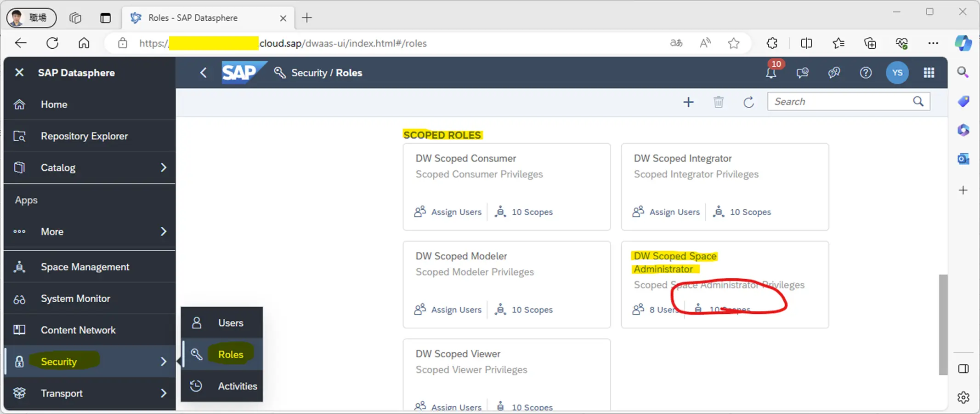
Task: Click the Content Network book icon
Action: (19, 330)
